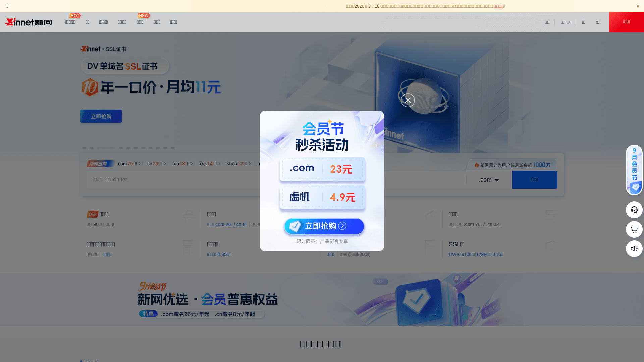Image resolution: width=644 pixels, height=362 pixels.
Task: Open the DV 1299 SSL pricing link
Action: pos(476,254)
